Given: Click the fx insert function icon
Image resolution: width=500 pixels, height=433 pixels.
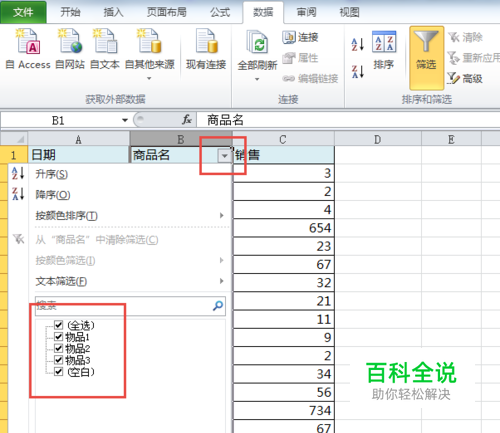Looking at the screenshot, I should pos(187,120).
